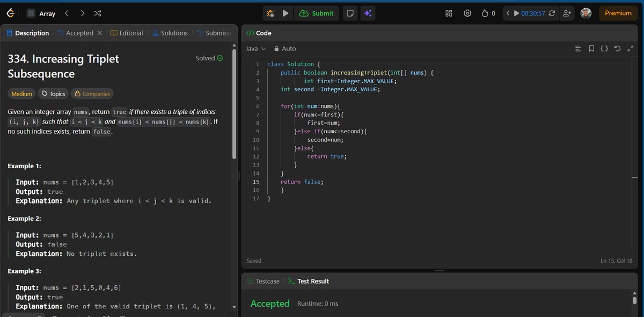Resume the timer playback

tap(516, 13)
